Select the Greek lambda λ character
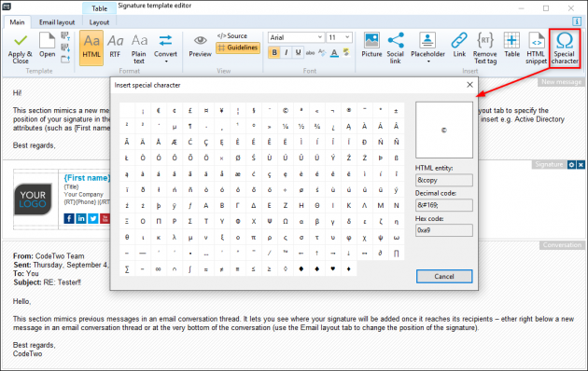Viewport: 588px width, 371px height. point(175,238)
